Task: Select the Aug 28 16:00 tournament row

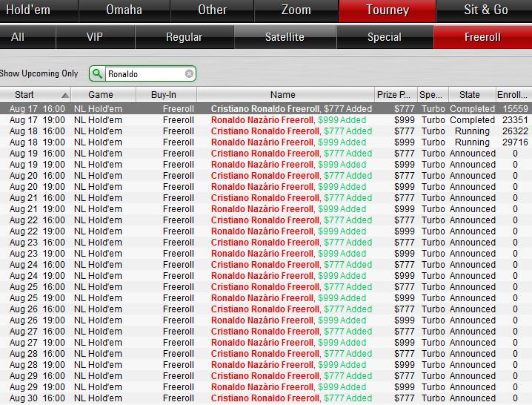Action: 266,354
